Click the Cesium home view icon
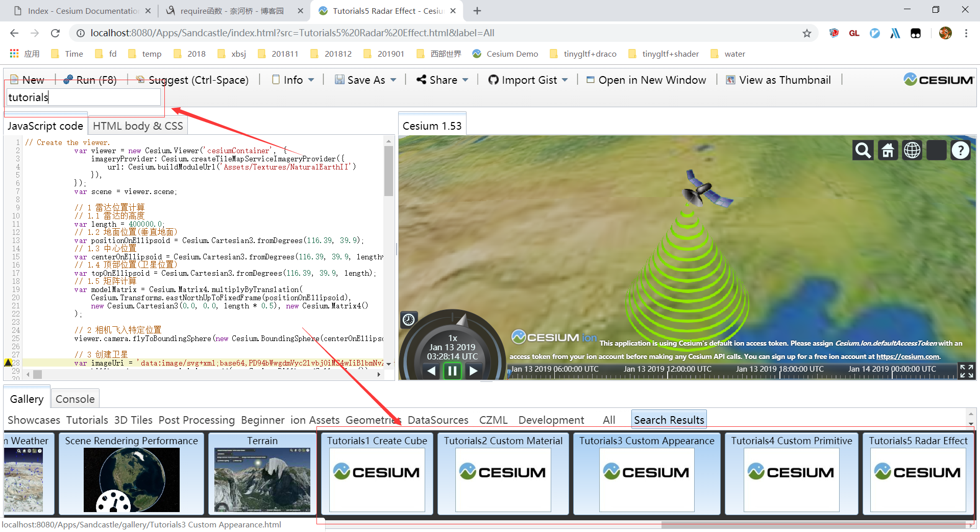This screenshot has height=532, width=980. point(888,151)
